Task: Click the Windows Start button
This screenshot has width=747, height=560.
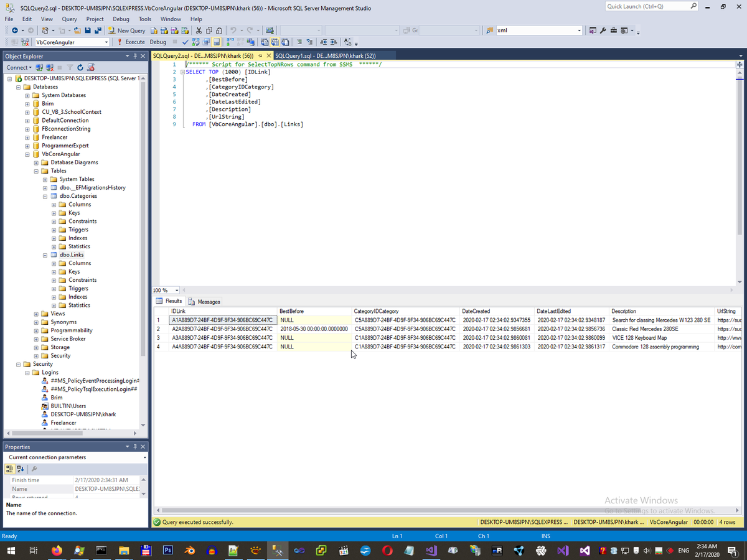Action: [x=11, y=550]
